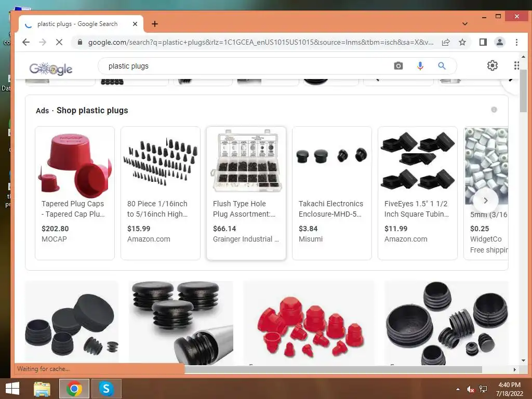The image size is (532, 399).
Task: Open Skype from the taskbar
Action: (x=106, y=389)
